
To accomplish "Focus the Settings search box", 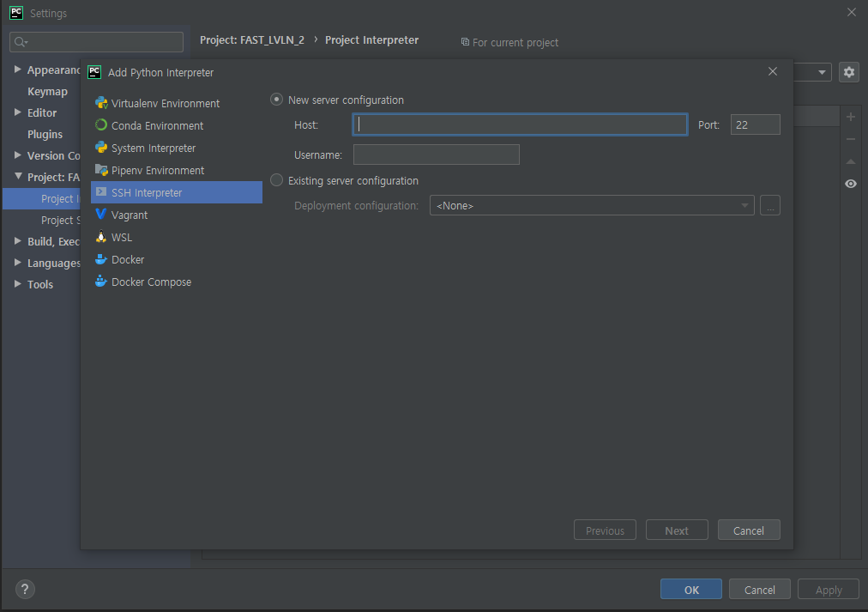I will pyautogui.click(x=96, y=42).
